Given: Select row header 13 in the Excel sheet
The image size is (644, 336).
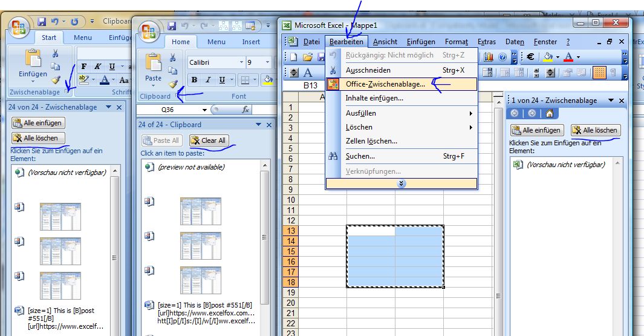Looking at the screenshot, I should coord(291,230).
